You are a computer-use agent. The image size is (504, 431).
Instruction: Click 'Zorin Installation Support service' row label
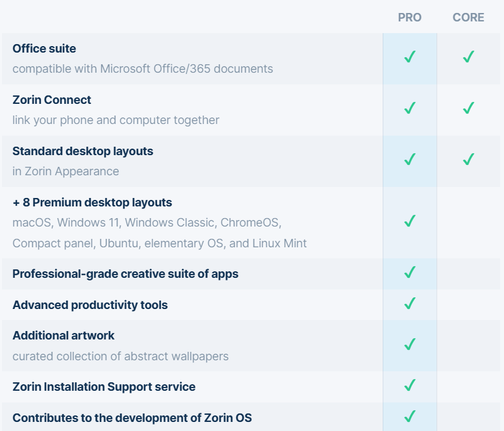pos(104,387)
